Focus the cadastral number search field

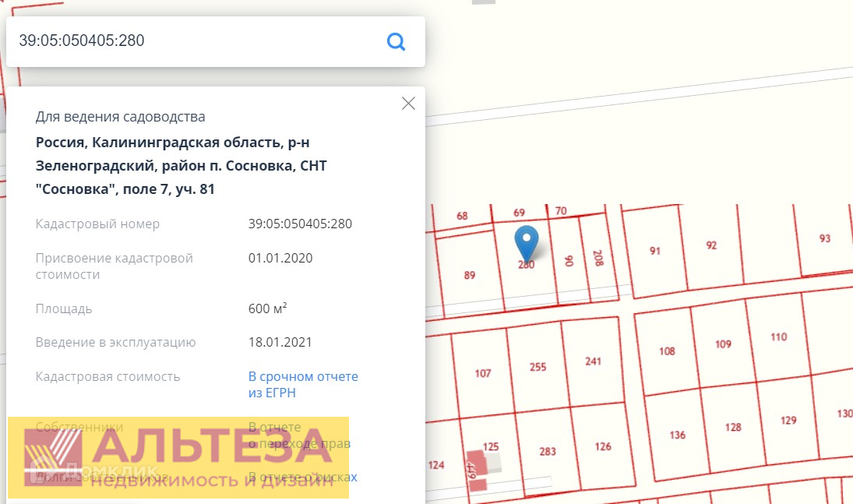tap(195, 41)
